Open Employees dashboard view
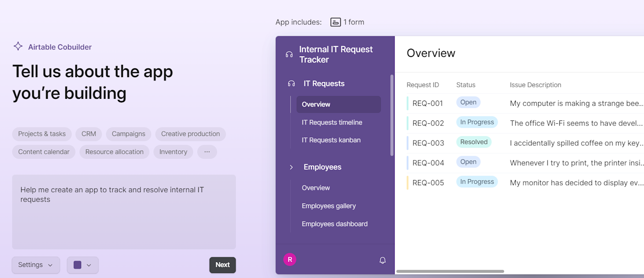This screenshot has height=278, width=644. point(335,224)
